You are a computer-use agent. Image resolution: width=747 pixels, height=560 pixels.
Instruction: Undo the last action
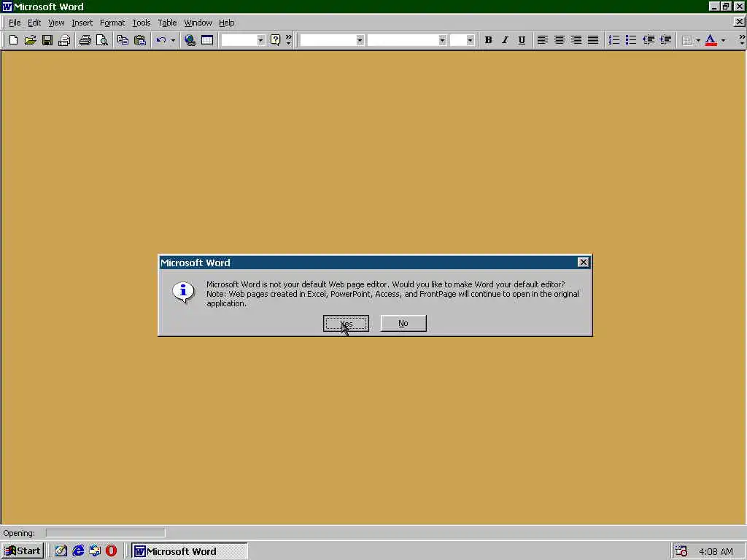tap(161, 40)
